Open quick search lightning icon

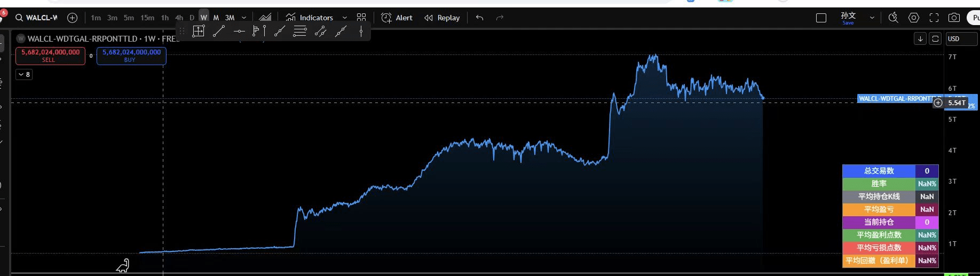pos(893,18)
